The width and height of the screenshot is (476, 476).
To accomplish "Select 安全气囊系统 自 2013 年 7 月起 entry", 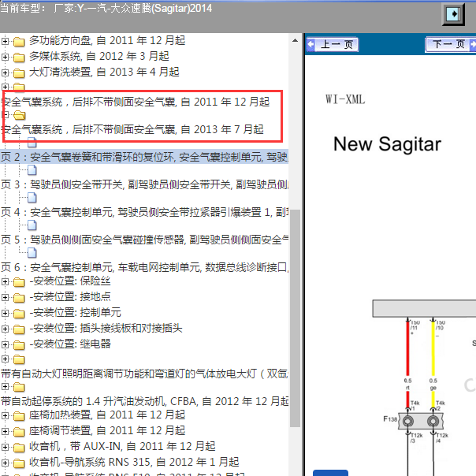I will coord(132,129).
